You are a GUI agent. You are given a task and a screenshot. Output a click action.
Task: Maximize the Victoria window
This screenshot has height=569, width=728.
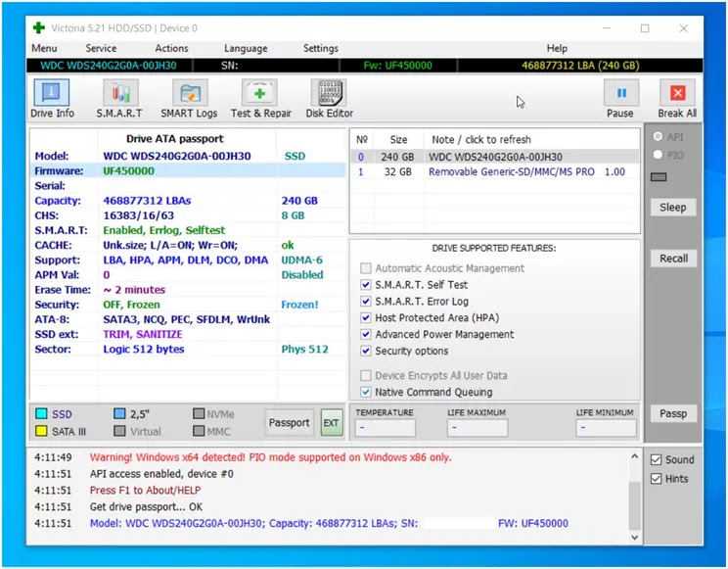(645, 28)
